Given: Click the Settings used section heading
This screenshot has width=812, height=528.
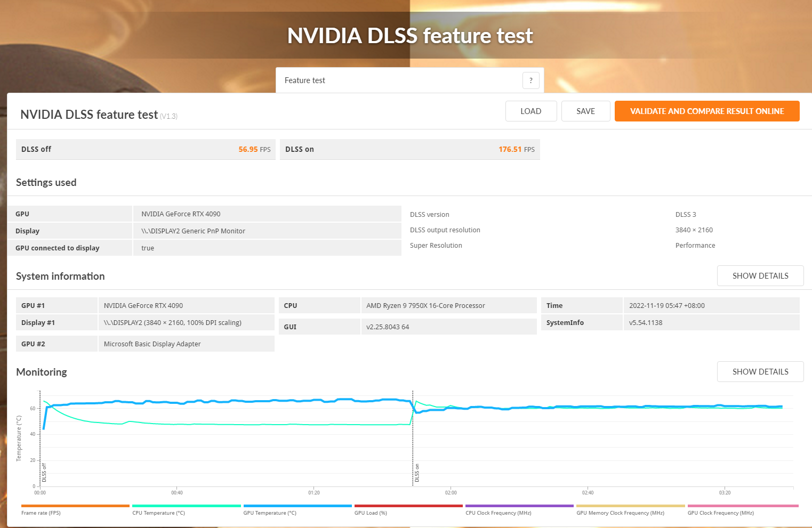Looking at the screenshot, I should click(46, 182).
